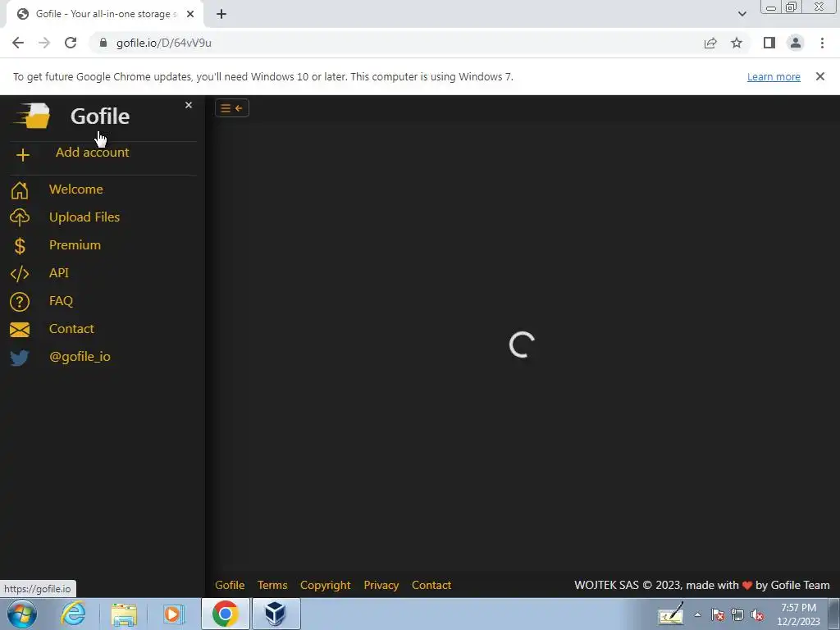Click the Action Center flag tray icon
The width and height of the screenshot is (840, 630).
717,614
